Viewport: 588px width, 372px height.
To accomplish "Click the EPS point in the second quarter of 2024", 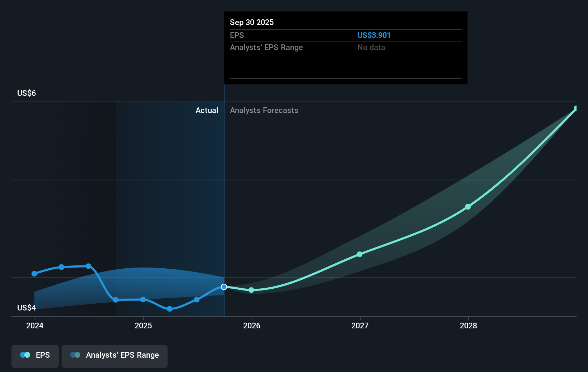I will [x=61, y=267].
